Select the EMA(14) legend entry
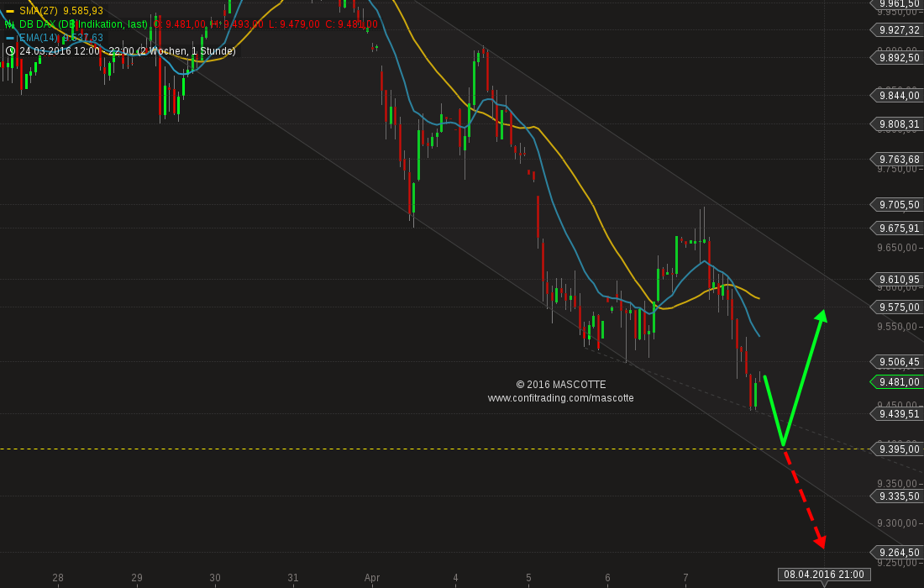This screenshot has height=588, width=924. coord(61,38)
